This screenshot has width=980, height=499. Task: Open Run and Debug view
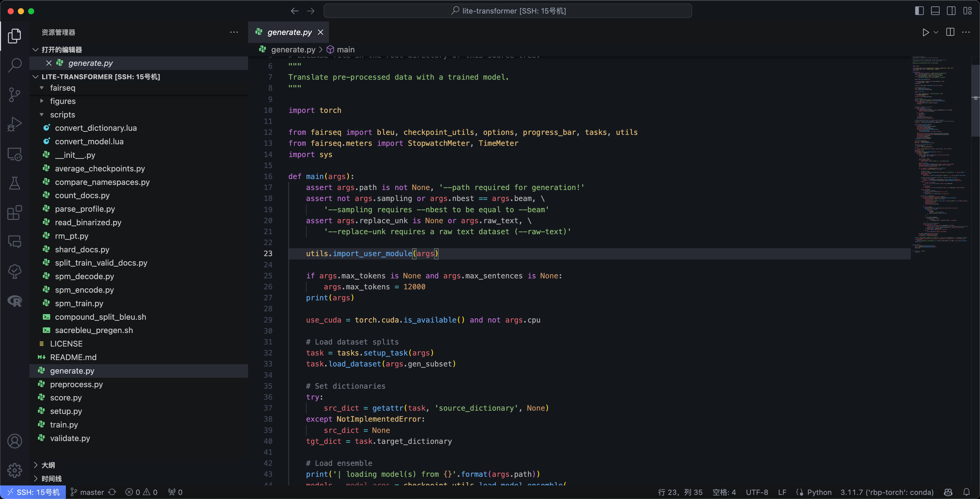pos(15,124)
